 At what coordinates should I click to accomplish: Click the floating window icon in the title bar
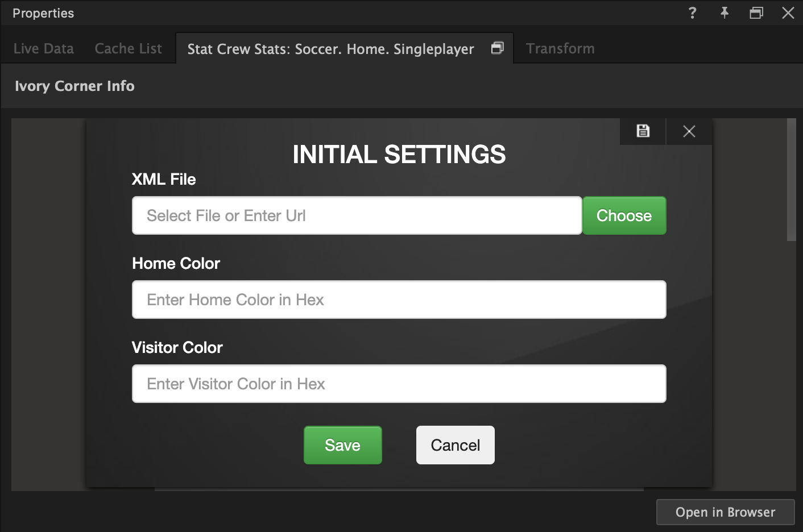point(756,13)
